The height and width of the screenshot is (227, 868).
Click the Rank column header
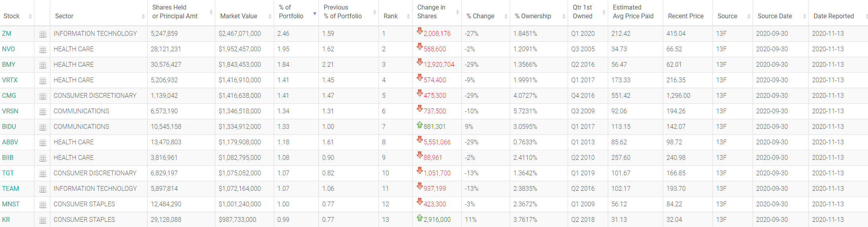click(x=391, y=16)
